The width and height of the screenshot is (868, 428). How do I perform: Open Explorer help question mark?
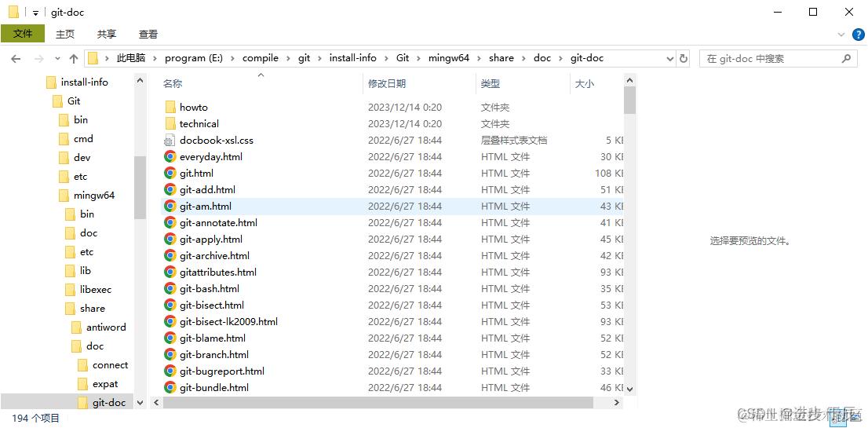(x=858, y=34)
